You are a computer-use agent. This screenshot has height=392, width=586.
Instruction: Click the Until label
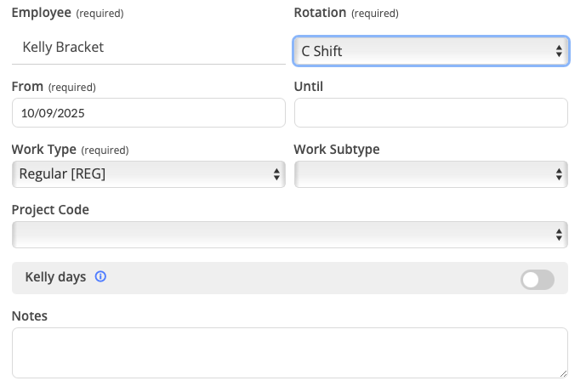pos(308,87)
